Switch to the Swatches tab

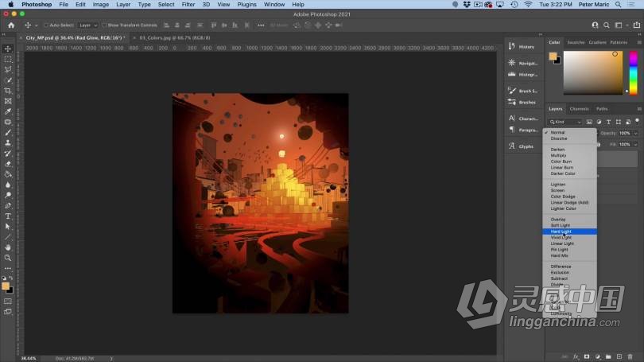576,42
